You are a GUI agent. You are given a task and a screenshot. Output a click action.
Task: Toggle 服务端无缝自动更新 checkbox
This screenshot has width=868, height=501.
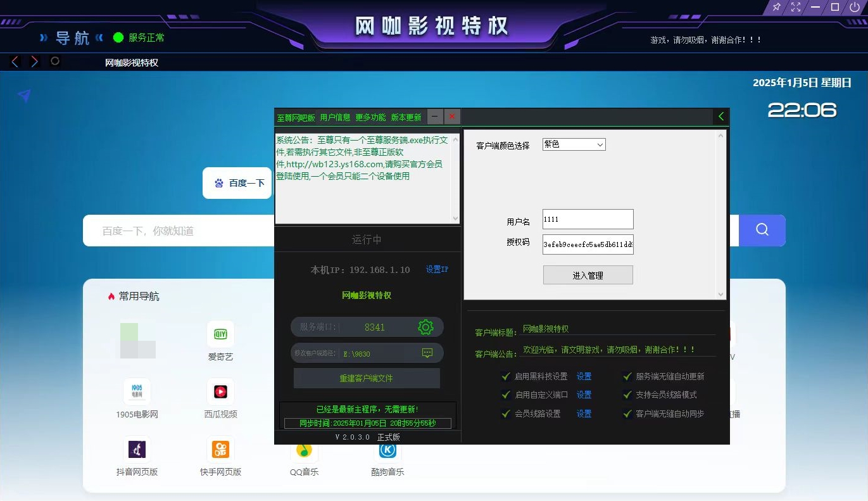pyautogui.click(x=627, y=376)
